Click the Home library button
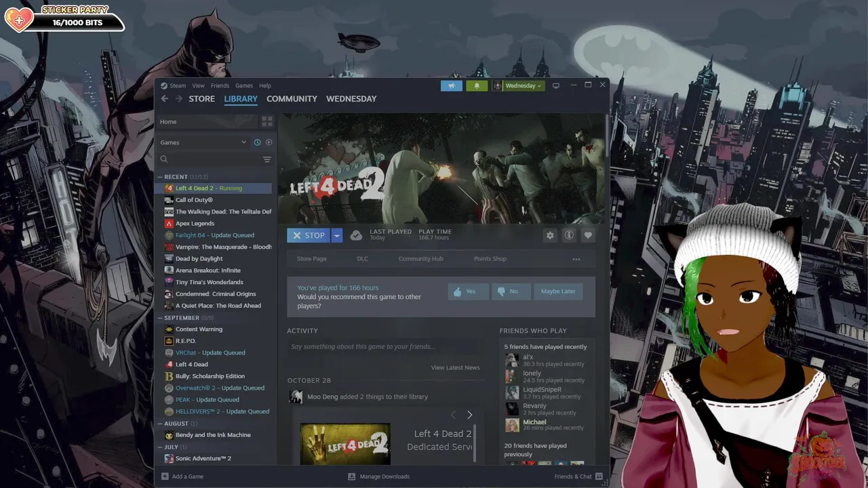 [206, 121]
